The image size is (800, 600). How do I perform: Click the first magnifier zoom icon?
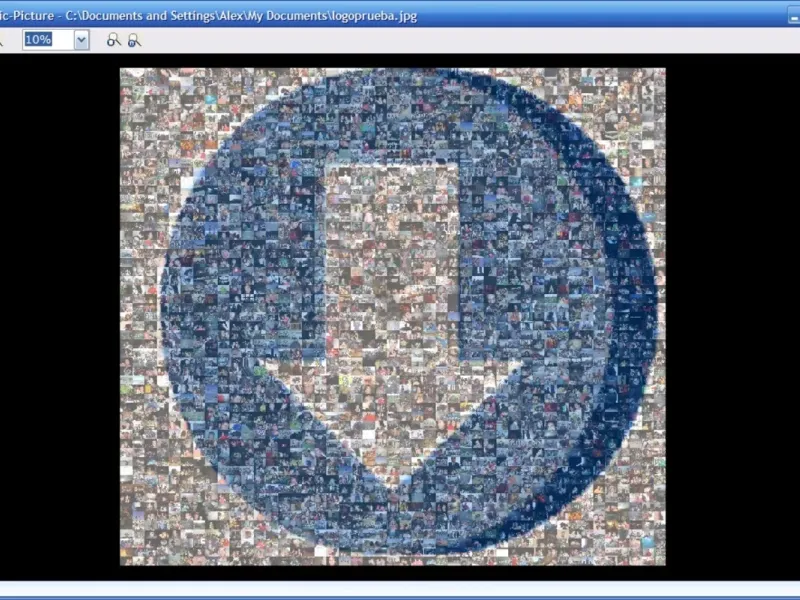coord(113,40)
